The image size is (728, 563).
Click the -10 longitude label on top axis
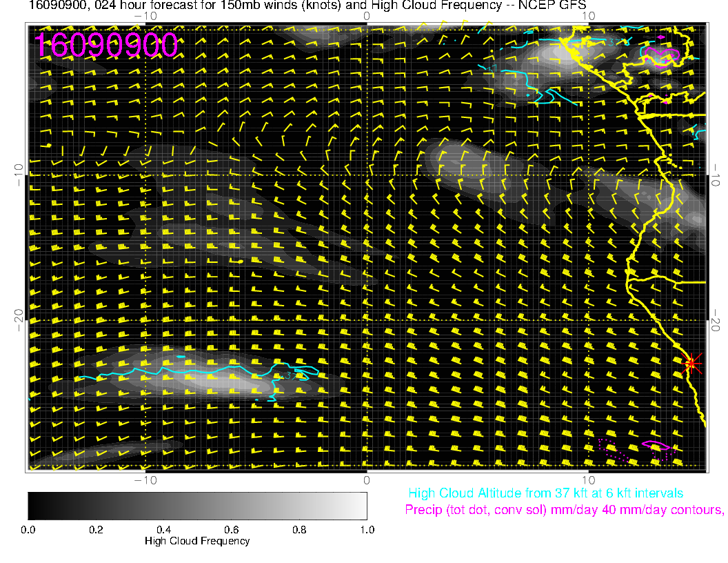point(145,15)
